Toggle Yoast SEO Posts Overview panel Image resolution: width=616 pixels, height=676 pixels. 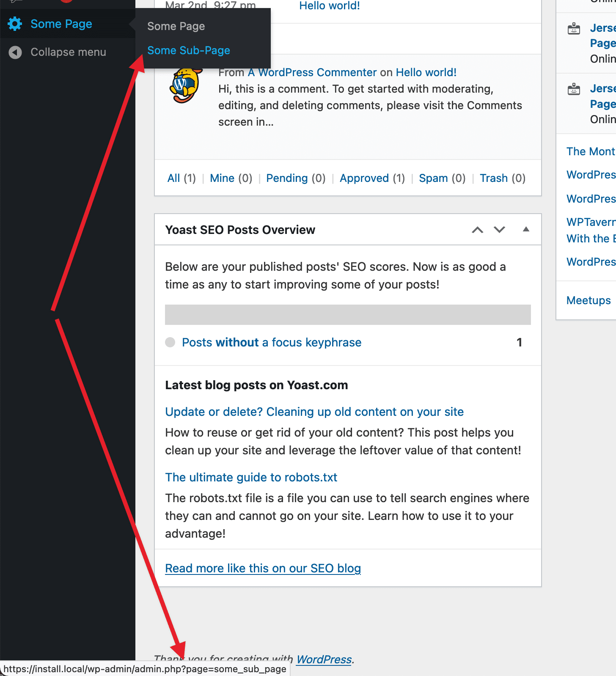[526, 229]
